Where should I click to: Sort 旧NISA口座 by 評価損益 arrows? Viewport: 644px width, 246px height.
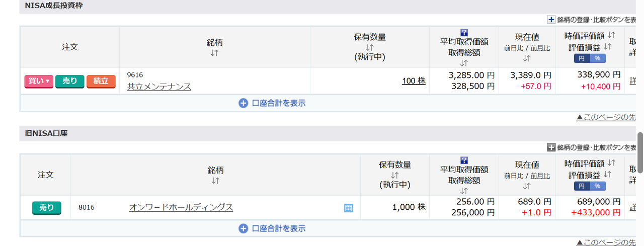tap(607, 175)
